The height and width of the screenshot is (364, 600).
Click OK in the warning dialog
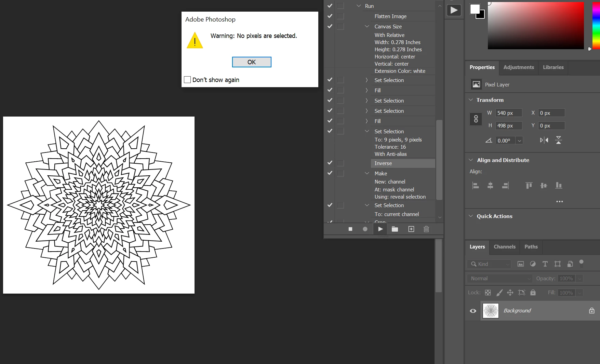pyautogui.click(x=252, y=62)
